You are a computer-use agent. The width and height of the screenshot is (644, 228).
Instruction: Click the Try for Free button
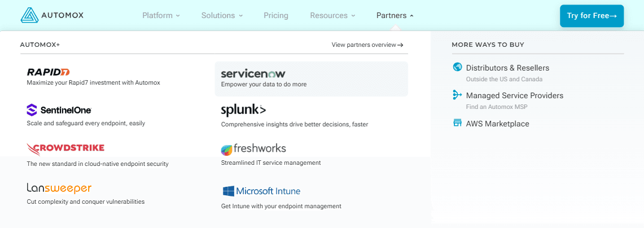click(592, 16)
